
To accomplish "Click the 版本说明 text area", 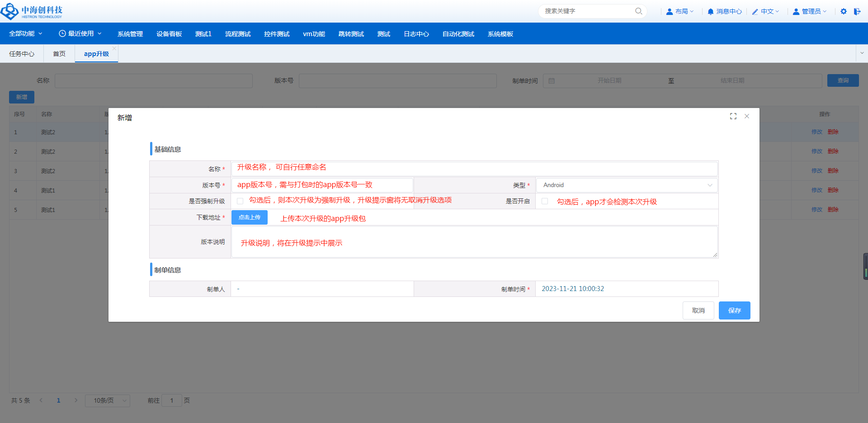I will pyautogui.click(x=474, y=242).
